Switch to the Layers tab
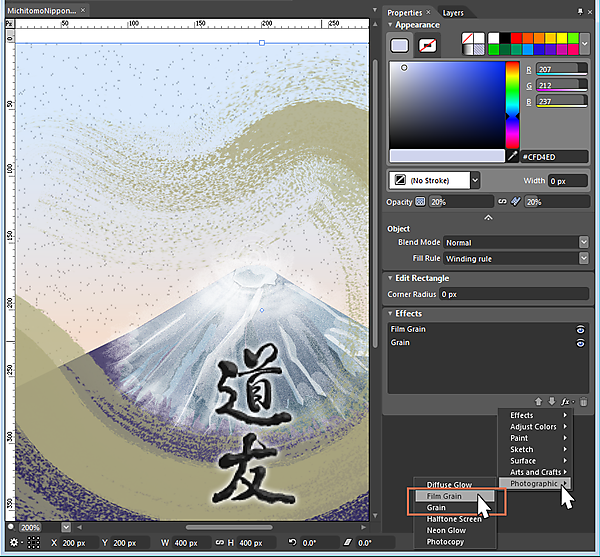Image resolution: width=600 pixels, height=557 pixels. (453, 13)
